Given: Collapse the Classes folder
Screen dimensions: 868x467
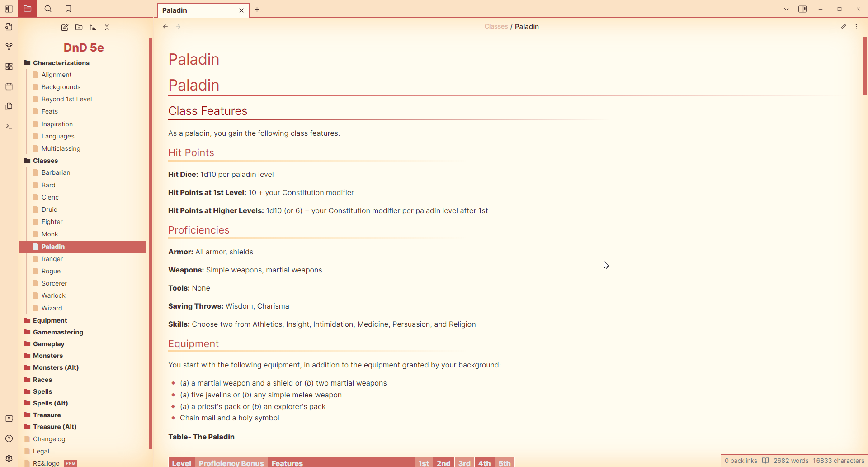Looking at the screenshot, I should (45, 161).
